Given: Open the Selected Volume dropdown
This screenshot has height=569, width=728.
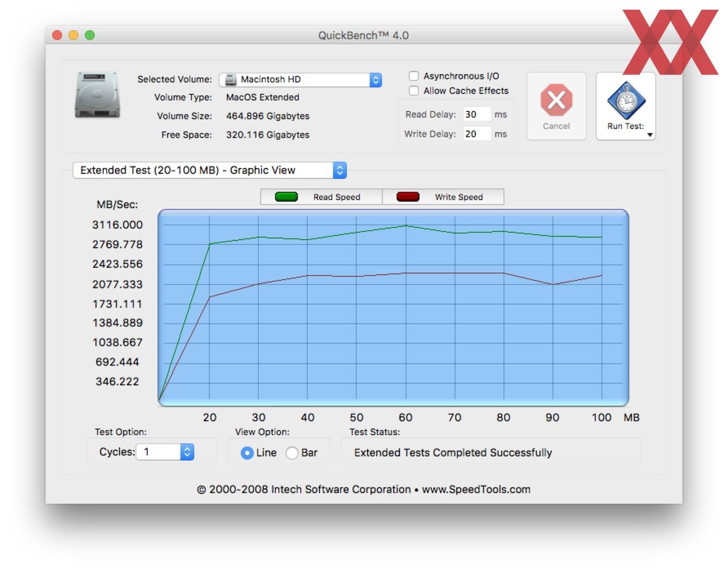Looking at the screenshot, I should (x=300, y=80).
